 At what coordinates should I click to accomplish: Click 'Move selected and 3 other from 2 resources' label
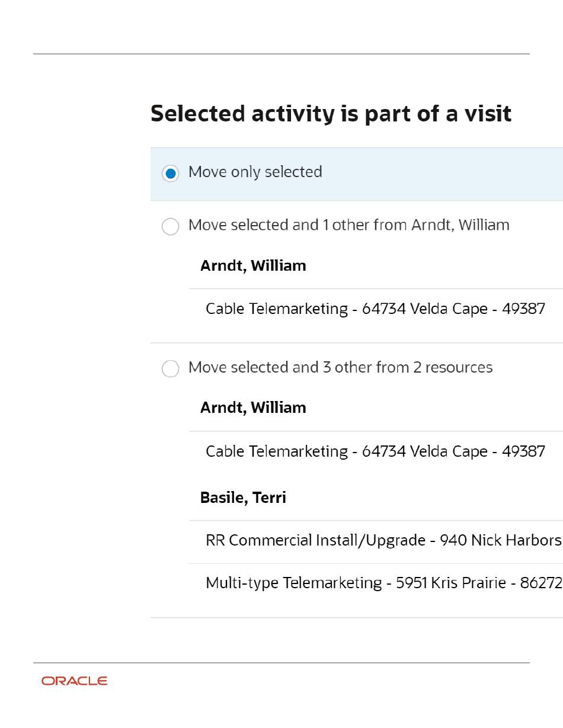[341, 367]
